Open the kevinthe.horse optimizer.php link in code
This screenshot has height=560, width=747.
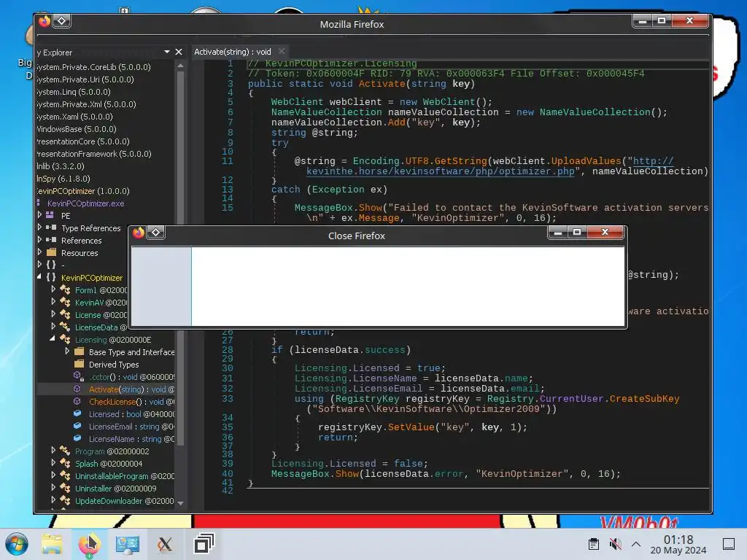pyautogui.click(x=441, y=171)
